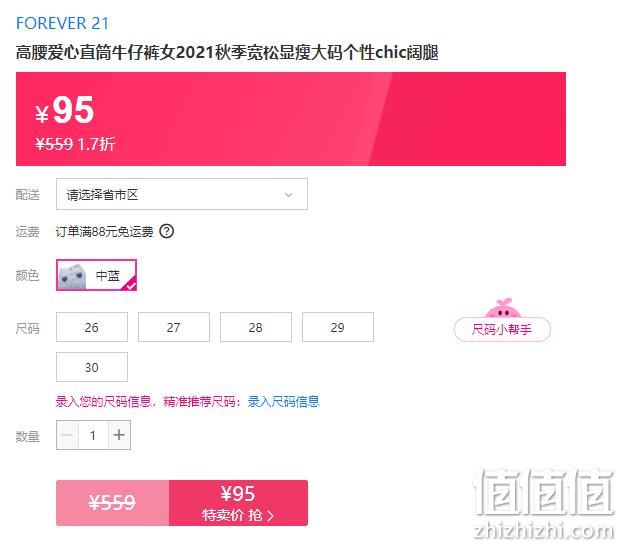Click the 录入尺码信息 link
The image size is (623, 548).
point(283,401)
